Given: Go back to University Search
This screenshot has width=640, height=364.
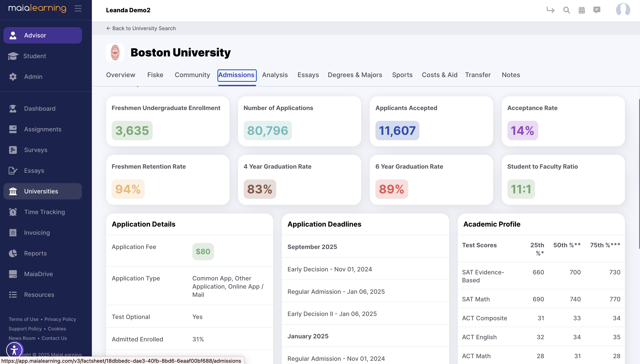Looking at the screenshot, I should [x=141, y=28].
